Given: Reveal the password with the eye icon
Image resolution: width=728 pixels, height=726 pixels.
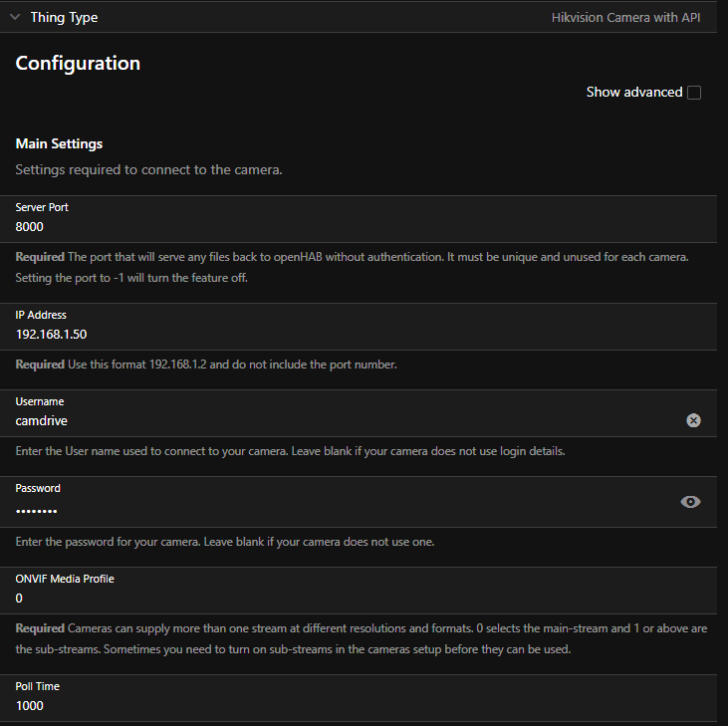Looking at the screenshot, I should coord(690,502).
